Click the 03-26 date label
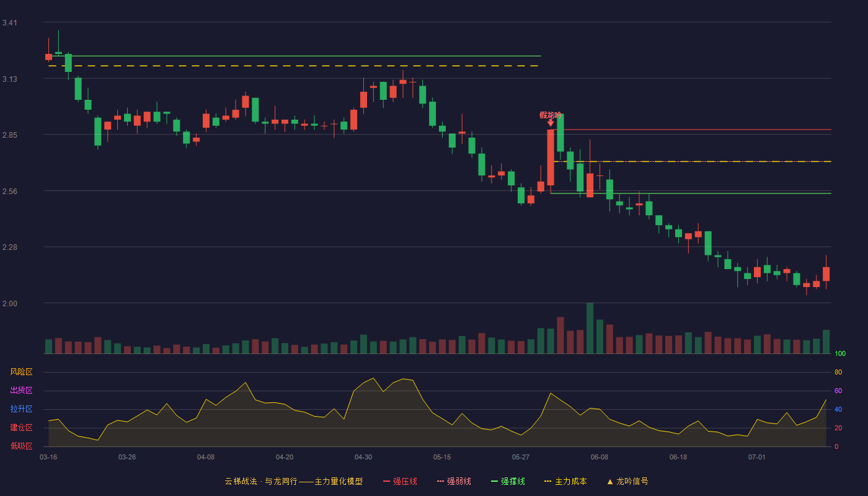Viewport: 868px width, 496px height. [127, 457]
